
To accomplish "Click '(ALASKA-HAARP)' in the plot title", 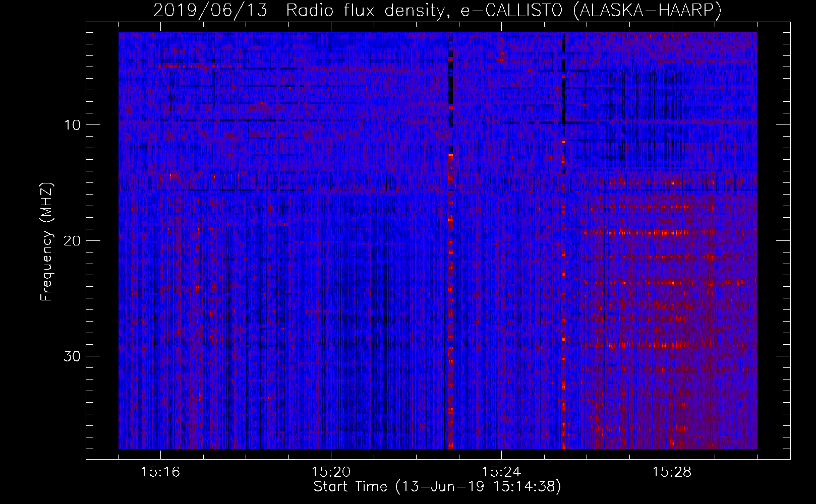I will [648, 11].
